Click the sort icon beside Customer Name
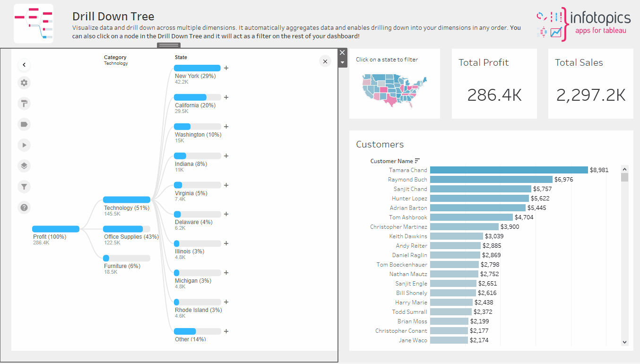 (417, 161)
